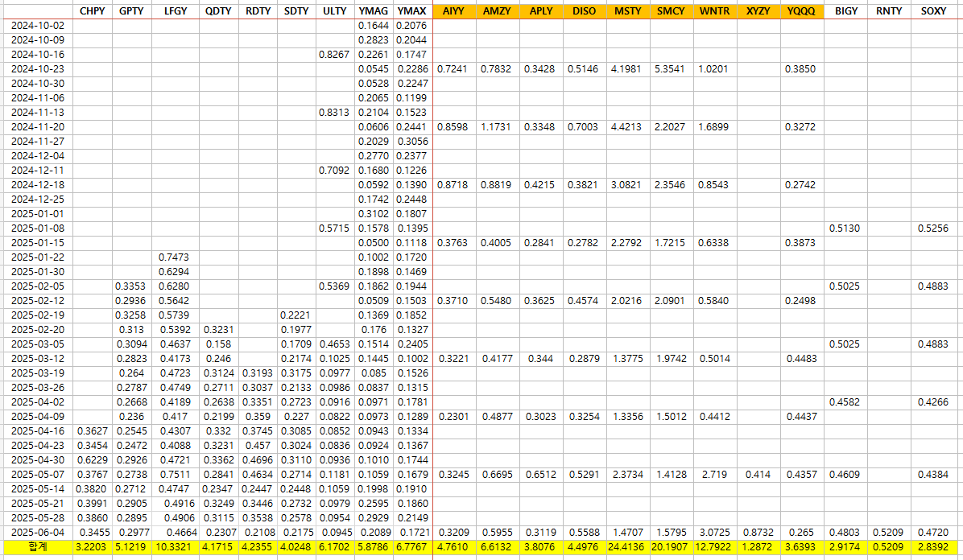
Task: Select MSTY value 3.0821
Action: 626,185
